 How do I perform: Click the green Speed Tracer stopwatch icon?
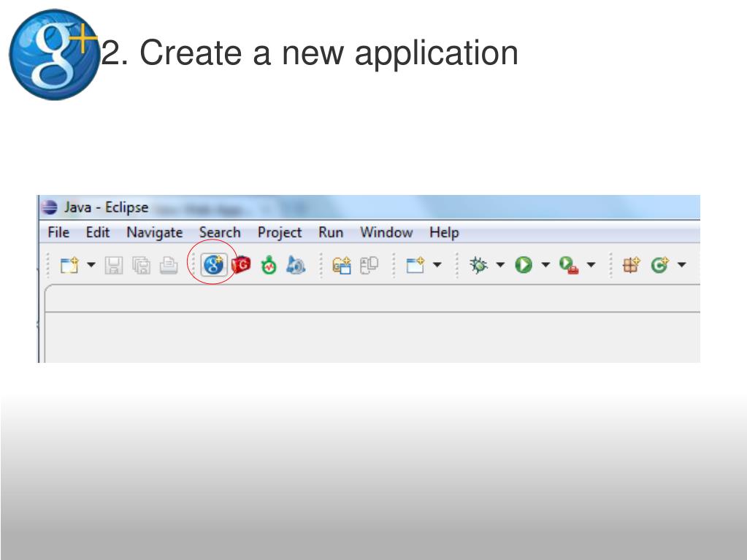[x=269, y=265]
